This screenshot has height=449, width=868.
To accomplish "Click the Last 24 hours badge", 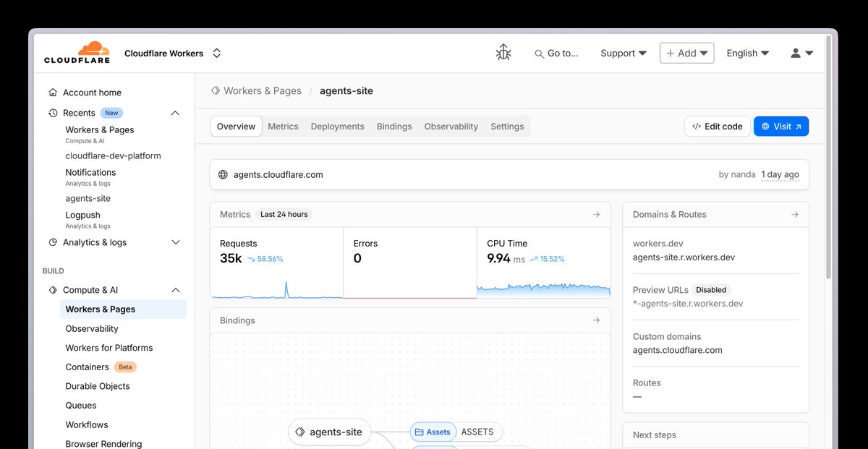I will [284, 214].
